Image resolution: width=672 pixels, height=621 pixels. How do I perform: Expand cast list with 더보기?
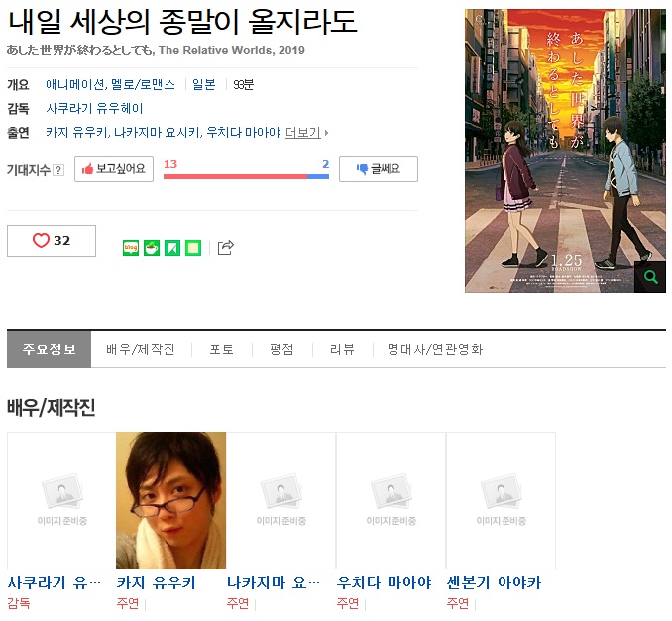point(306,133)
